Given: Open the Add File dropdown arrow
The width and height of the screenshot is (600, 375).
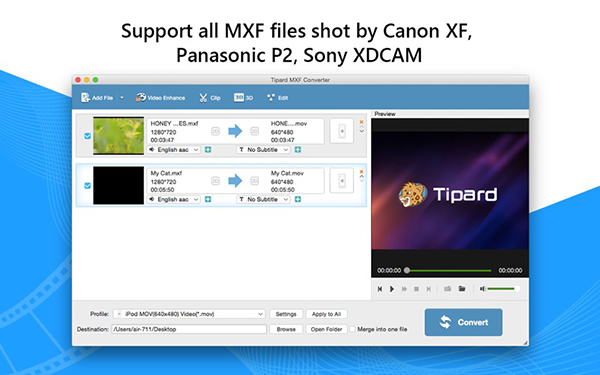Looking at the screenshot, I should (x=122, y=98).
